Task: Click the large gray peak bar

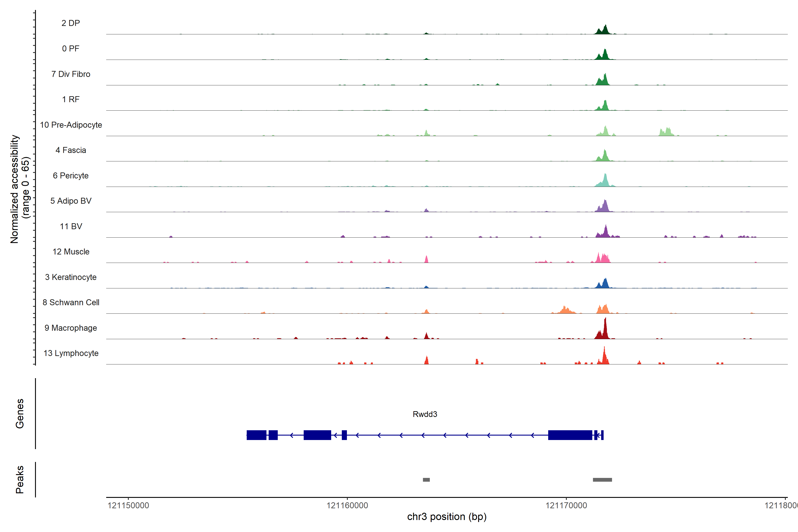Action: point(602,480)
